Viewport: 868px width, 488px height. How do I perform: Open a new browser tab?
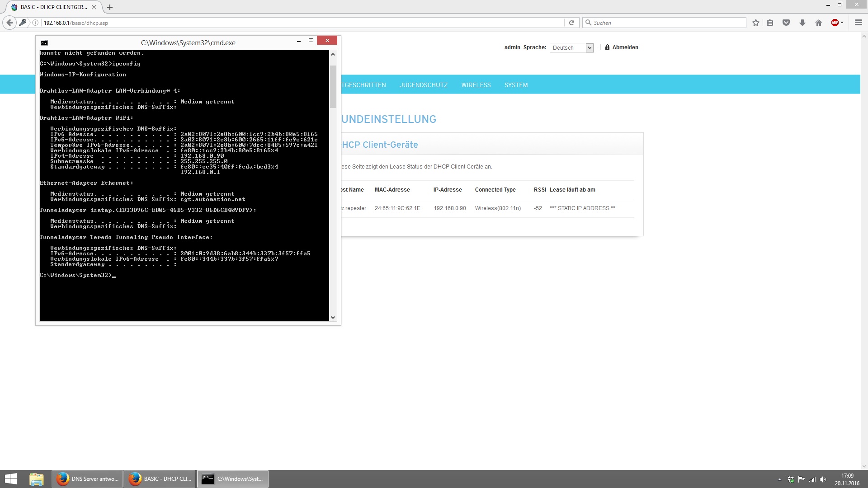tap(110, 7)
